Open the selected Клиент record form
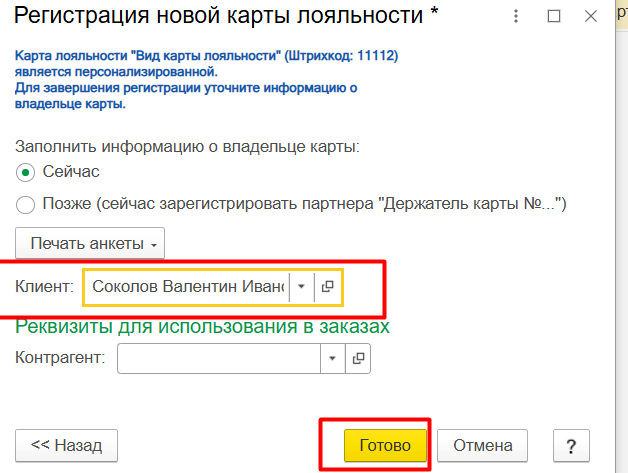The image size is (628, 473). click(x=327, y=287)
